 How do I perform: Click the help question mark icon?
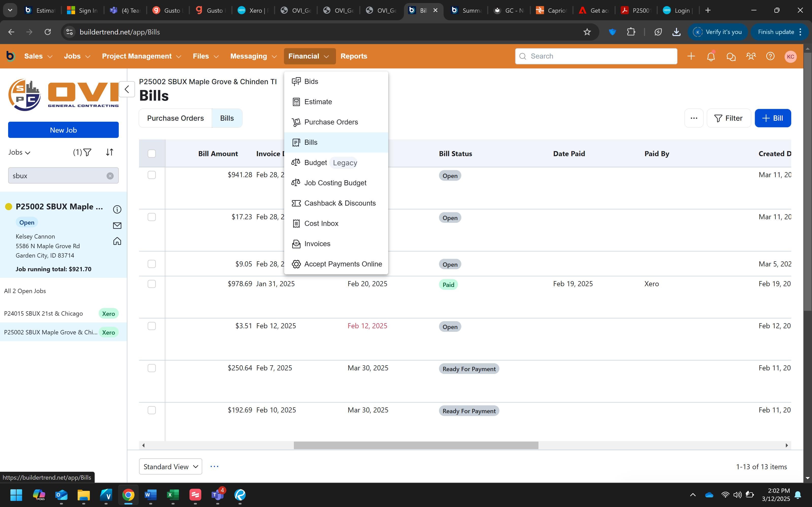click(770, 56)
